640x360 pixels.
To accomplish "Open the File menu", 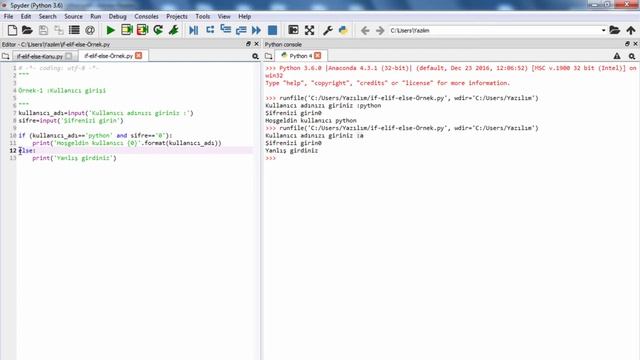I will pos(8,16).
